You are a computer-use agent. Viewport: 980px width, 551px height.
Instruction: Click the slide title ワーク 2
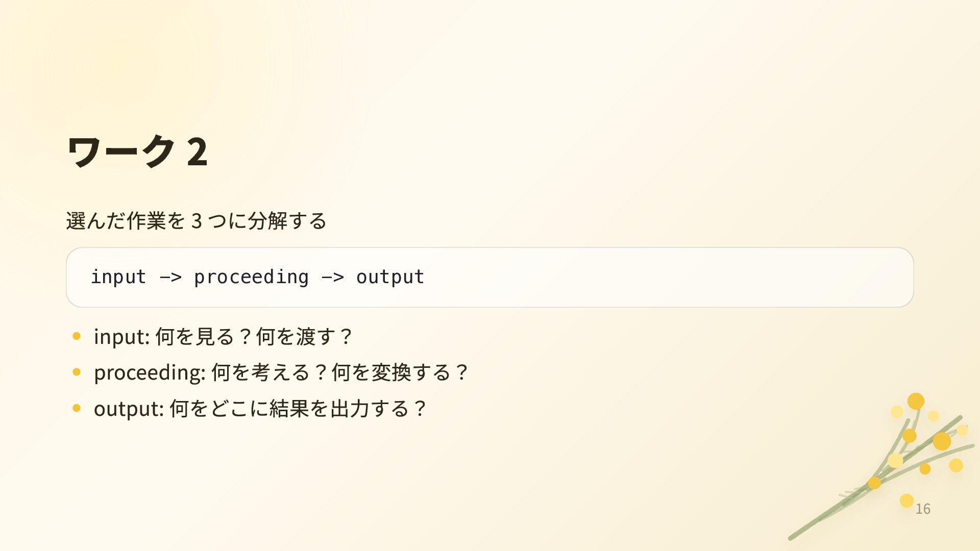(x=137, y=152)
